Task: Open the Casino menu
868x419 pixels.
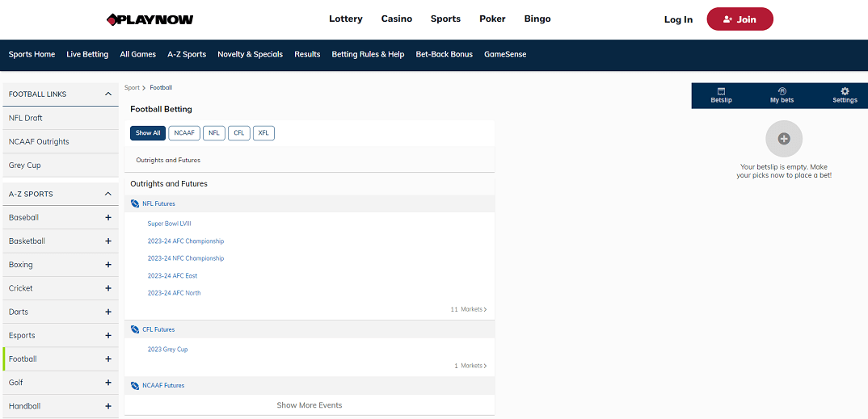Action: pyautogui.click(x=396, y=19)
